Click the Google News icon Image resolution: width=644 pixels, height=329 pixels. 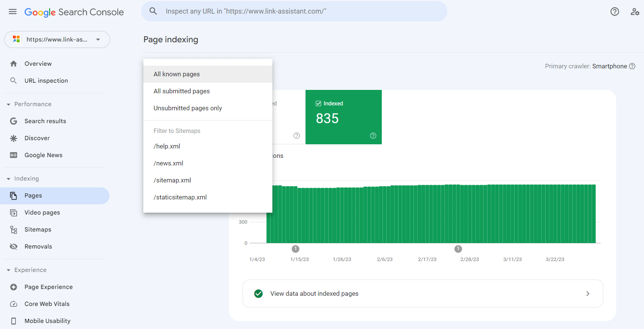pos(14,155)
